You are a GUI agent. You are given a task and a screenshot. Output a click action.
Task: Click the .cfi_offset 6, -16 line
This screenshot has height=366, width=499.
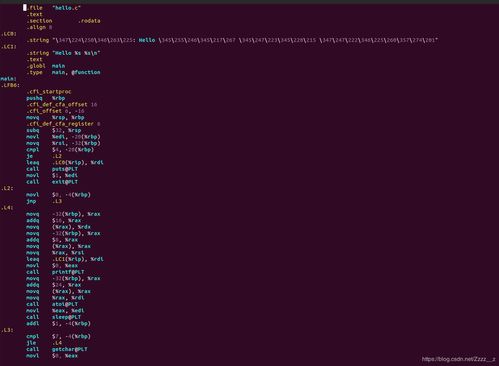click(x=55, y=111)
